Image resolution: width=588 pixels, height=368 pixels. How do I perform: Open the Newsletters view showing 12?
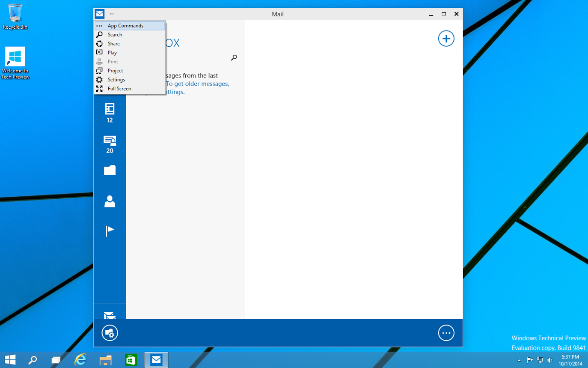click(110, 112)
